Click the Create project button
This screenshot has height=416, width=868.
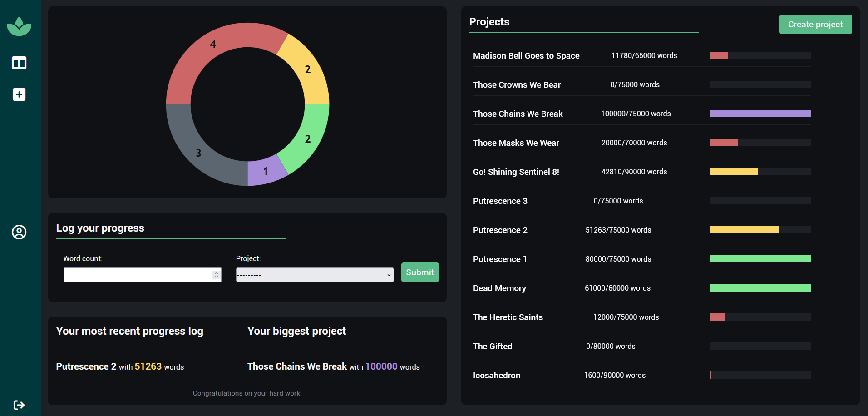[x=815, y=25]
